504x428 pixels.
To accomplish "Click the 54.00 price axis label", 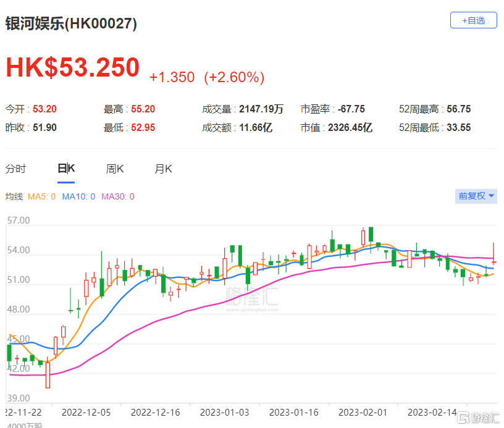I will pos(19,250).
